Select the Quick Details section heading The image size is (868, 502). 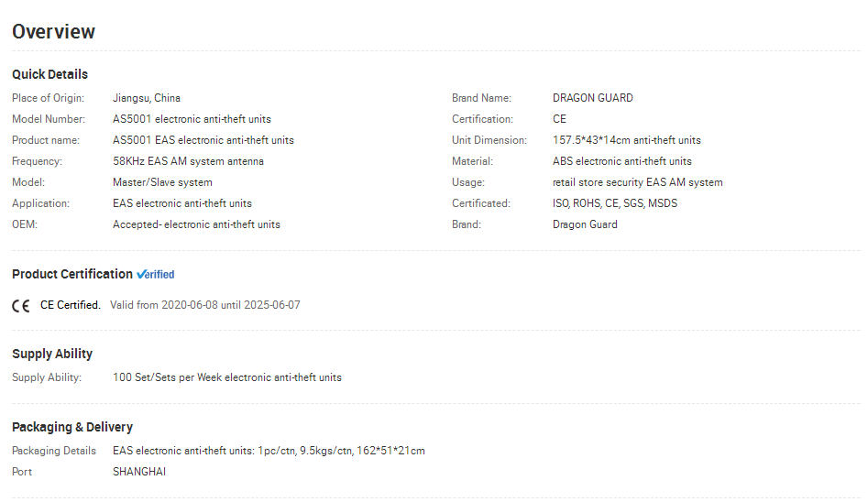coord(49,74)
